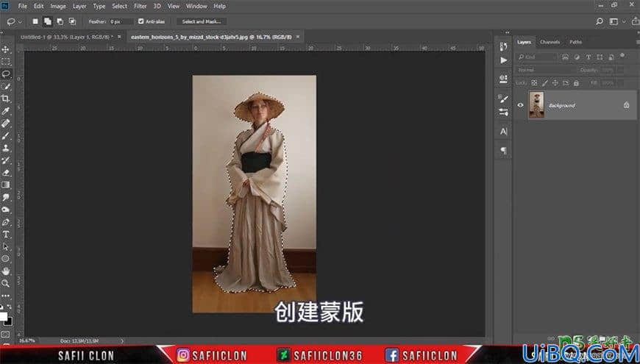
Task: Open the File menu
Action: point(23,6)
